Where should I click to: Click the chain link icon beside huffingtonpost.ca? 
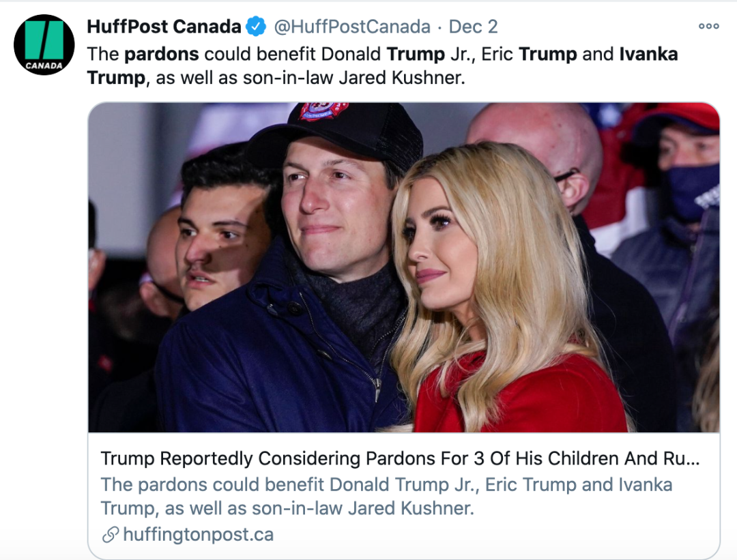click(x=110, y=535)
